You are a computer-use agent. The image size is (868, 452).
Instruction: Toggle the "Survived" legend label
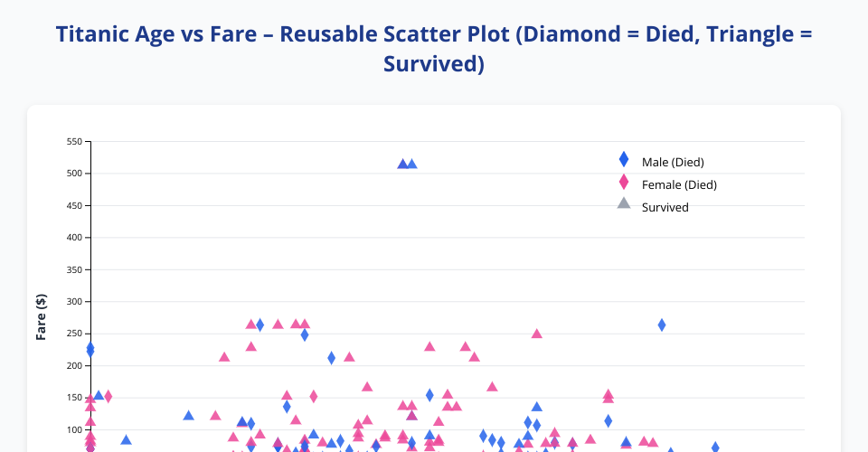[x=665, y=207]
